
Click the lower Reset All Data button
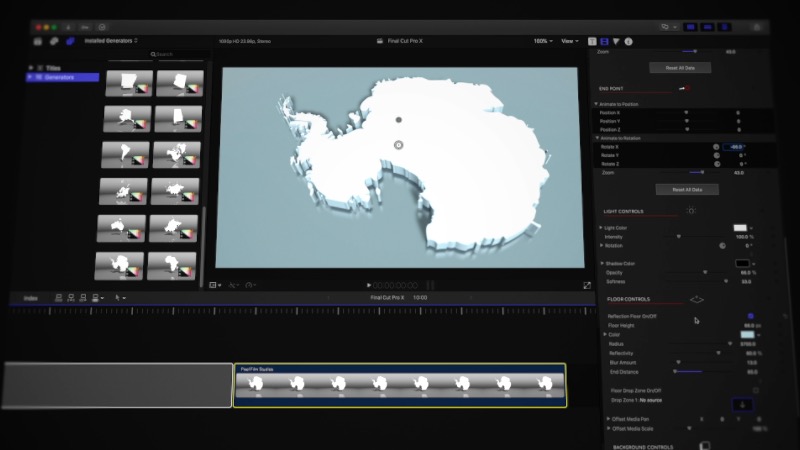point(687,190)
